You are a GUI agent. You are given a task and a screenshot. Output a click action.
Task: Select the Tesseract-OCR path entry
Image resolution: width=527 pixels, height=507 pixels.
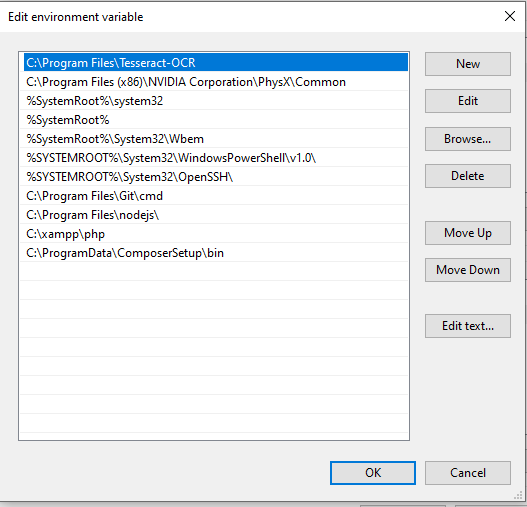(215, 63)
